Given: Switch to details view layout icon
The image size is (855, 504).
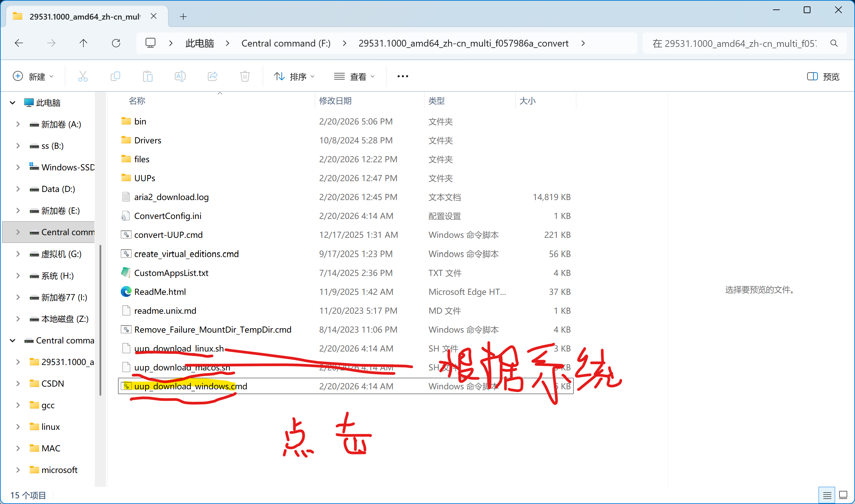Looking at the screenshot, I should 827,495.
